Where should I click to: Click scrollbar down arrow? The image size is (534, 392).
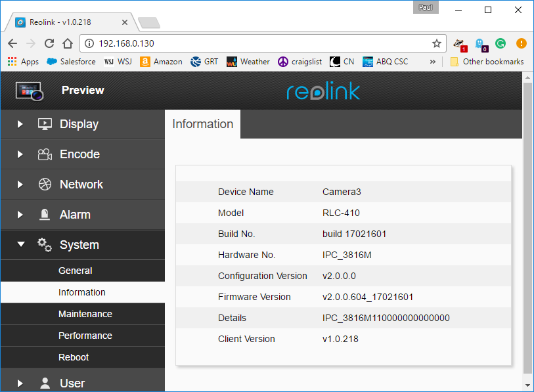tap(527, 385)
